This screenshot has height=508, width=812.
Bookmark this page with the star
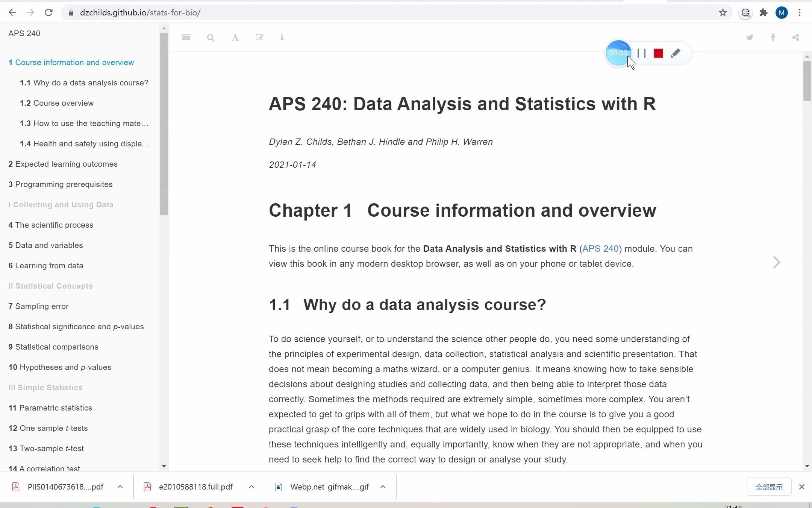723,13
